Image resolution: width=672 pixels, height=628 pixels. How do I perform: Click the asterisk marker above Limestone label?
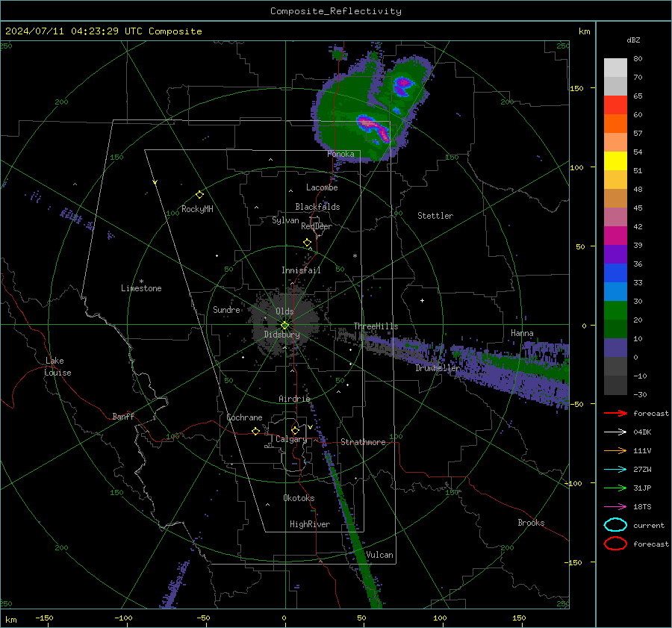[x=141, y=282]
